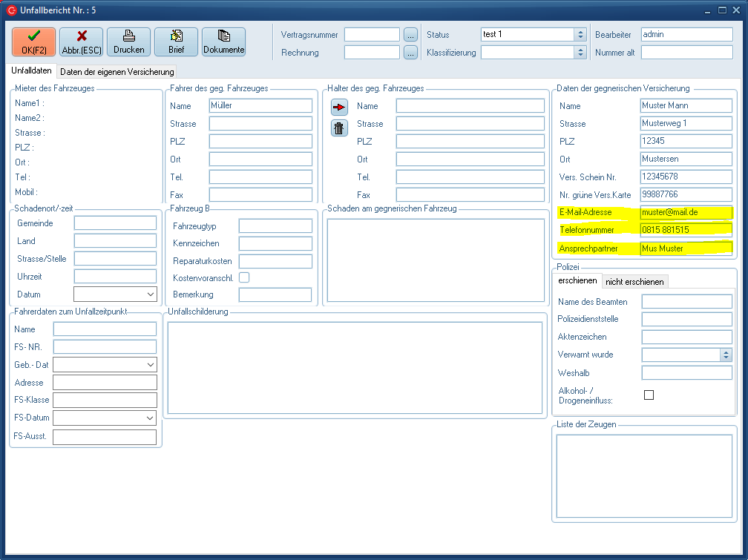Open the Dokumente icon button
748x560 pixels.
point(223,42)
